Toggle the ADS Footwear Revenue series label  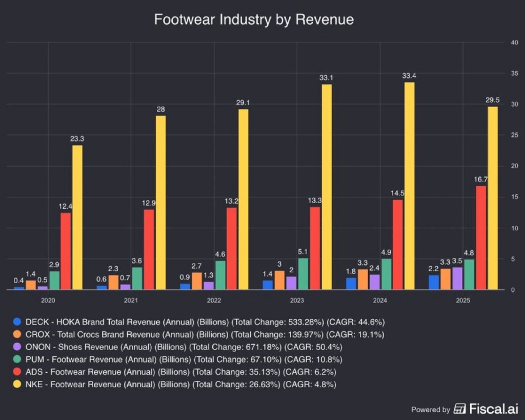click(x=180, y=371)
